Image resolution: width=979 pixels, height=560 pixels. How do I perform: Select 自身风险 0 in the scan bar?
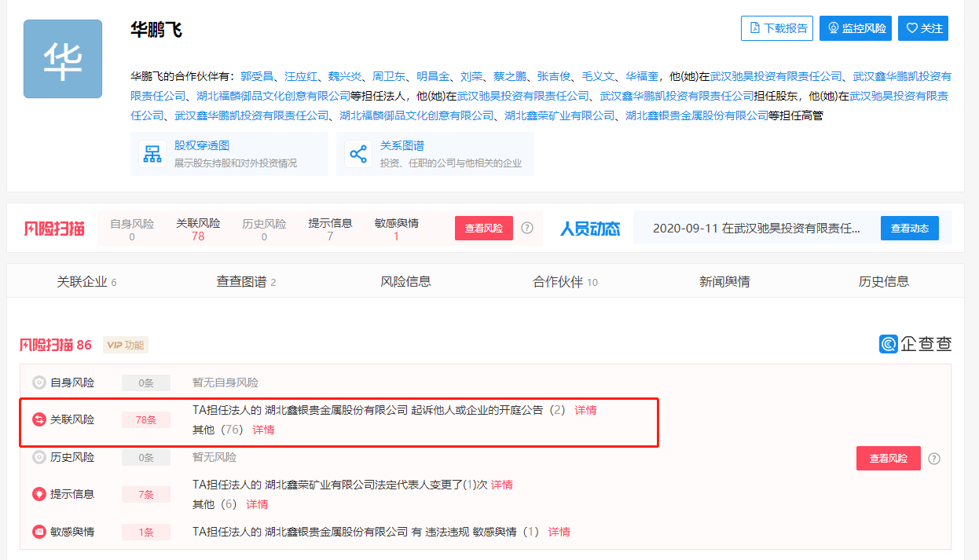click(132, 229)
